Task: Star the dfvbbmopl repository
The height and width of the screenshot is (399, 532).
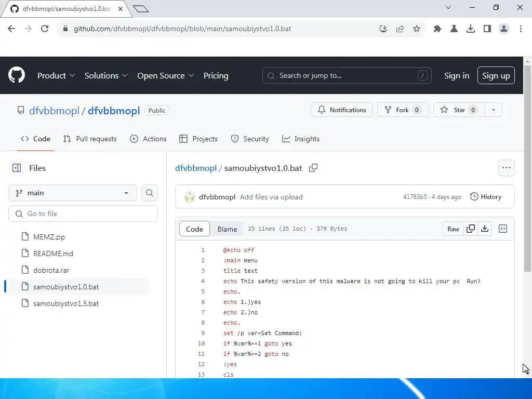Action: [x=459, y=110]
